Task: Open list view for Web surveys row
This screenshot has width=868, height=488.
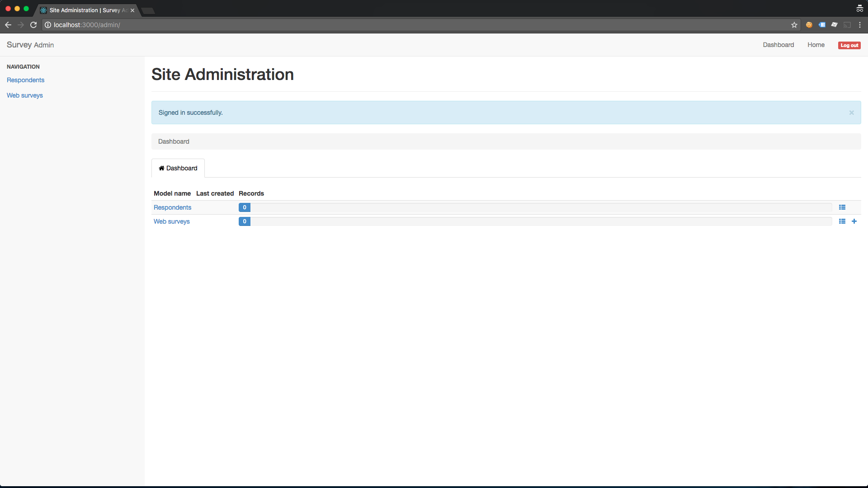Action: point(842,221)
